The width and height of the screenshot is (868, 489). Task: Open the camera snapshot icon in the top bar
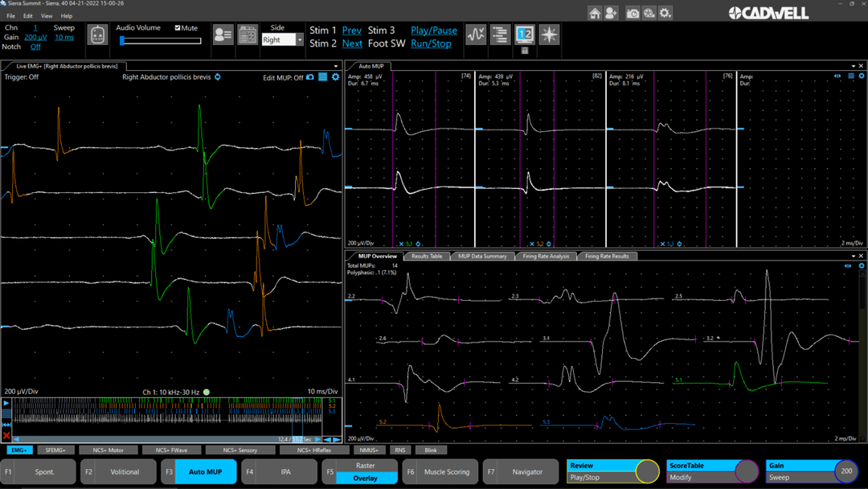633,13
